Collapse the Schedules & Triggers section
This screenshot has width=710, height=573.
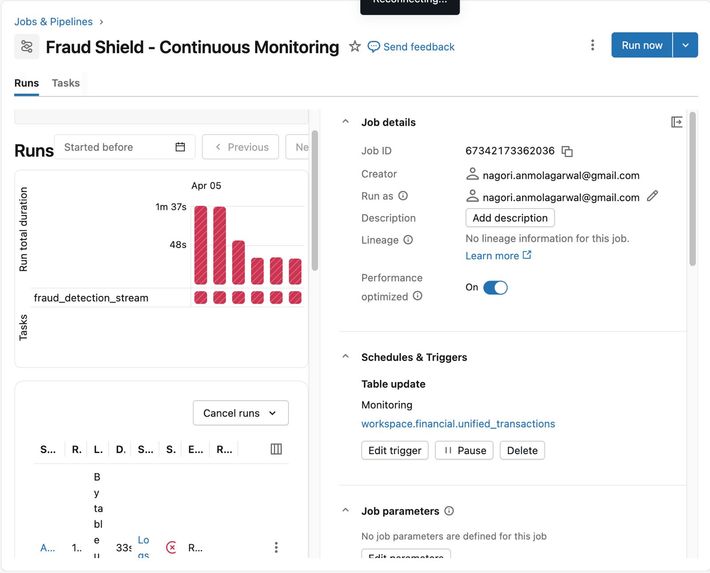click(345, 356)
